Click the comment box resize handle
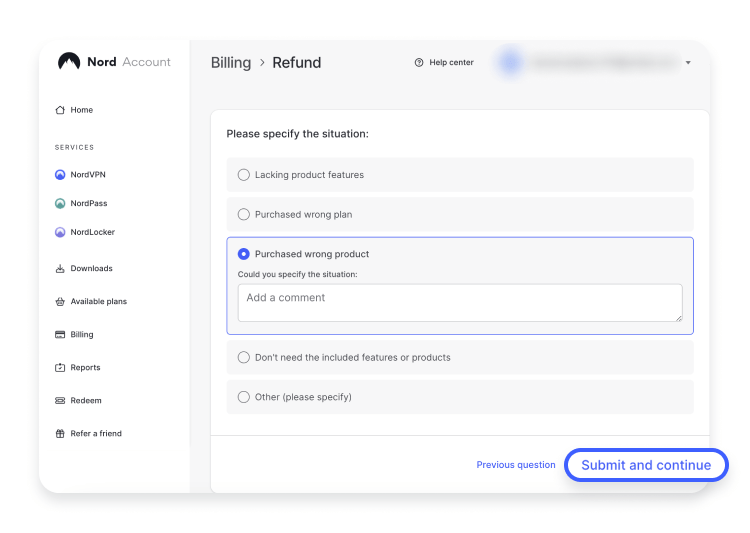This screenshot has width=750, height=533. [x=679, y=318]
